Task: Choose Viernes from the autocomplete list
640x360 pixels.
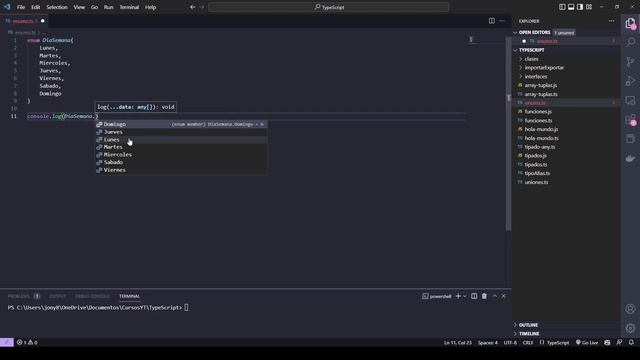Action: 181,170
